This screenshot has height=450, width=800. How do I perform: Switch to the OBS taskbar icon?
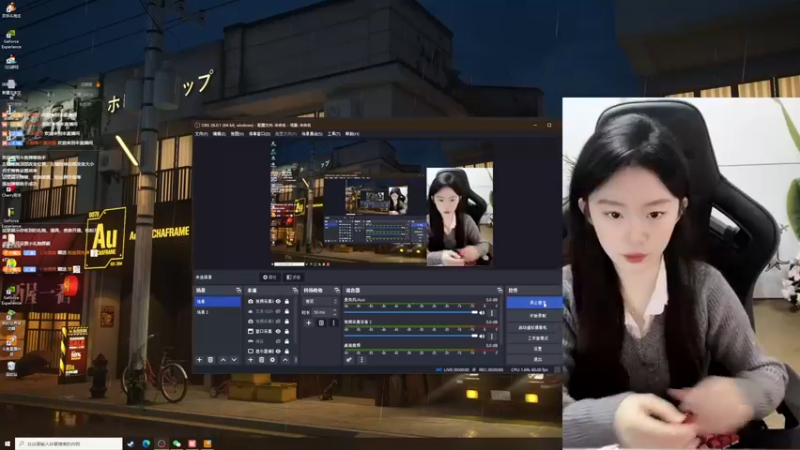coord(162,444)
